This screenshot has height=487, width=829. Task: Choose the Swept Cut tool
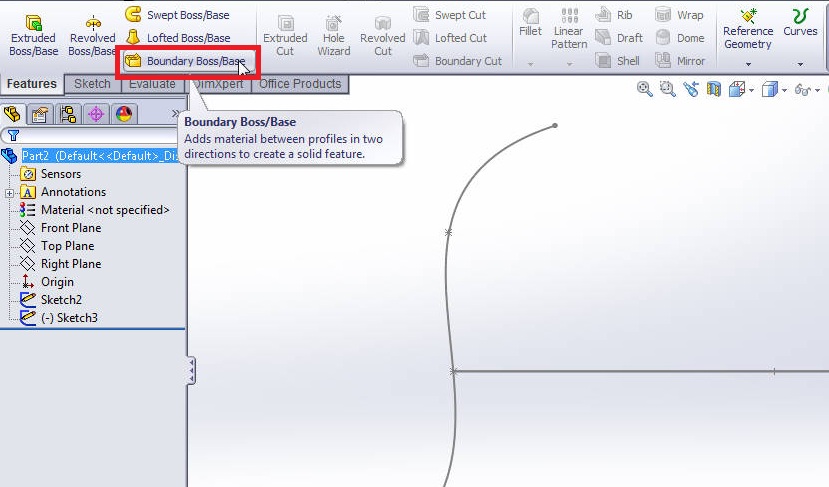449,15
